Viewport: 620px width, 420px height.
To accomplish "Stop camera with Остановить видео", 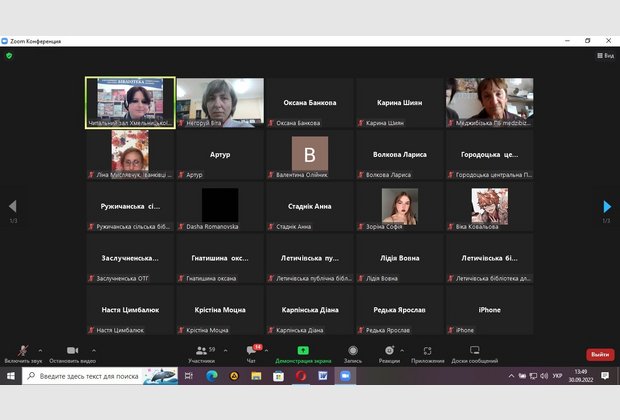I will click(x=72, y=352).
